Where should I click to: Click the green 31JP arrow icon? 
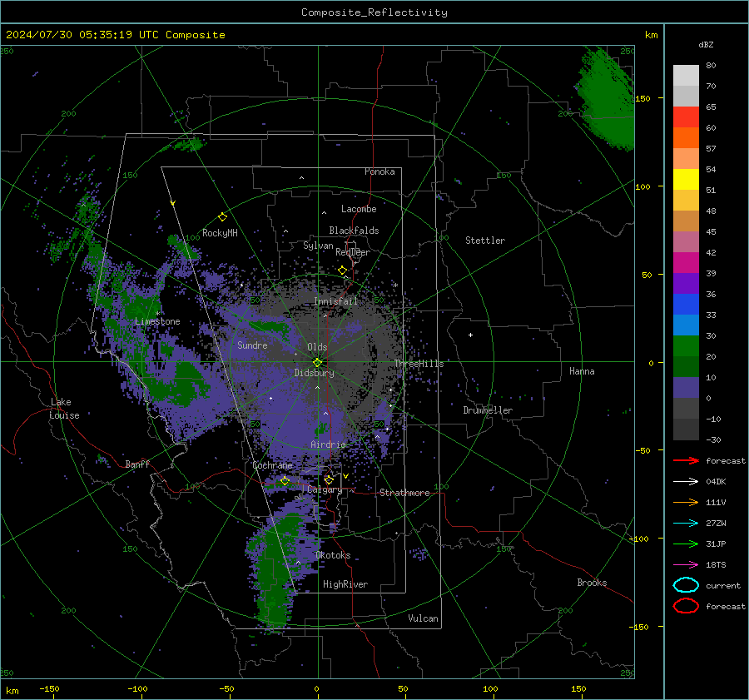[686, 544]
